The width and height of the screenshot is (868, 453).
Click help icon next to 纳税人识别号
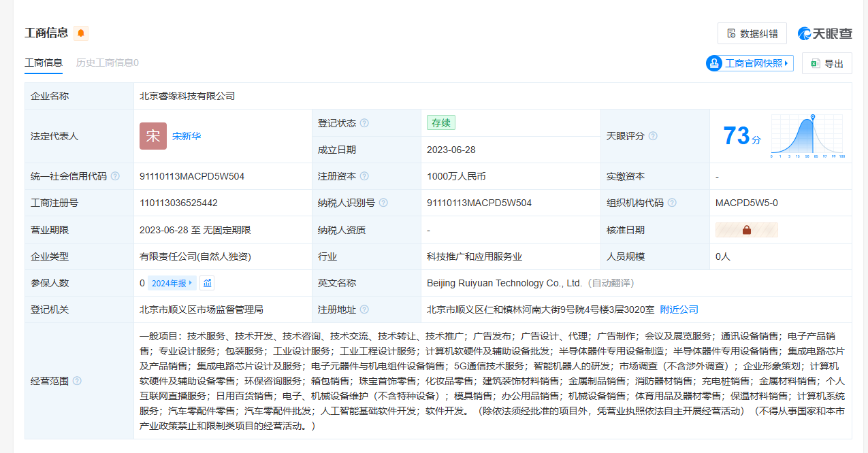pos(383,203)
